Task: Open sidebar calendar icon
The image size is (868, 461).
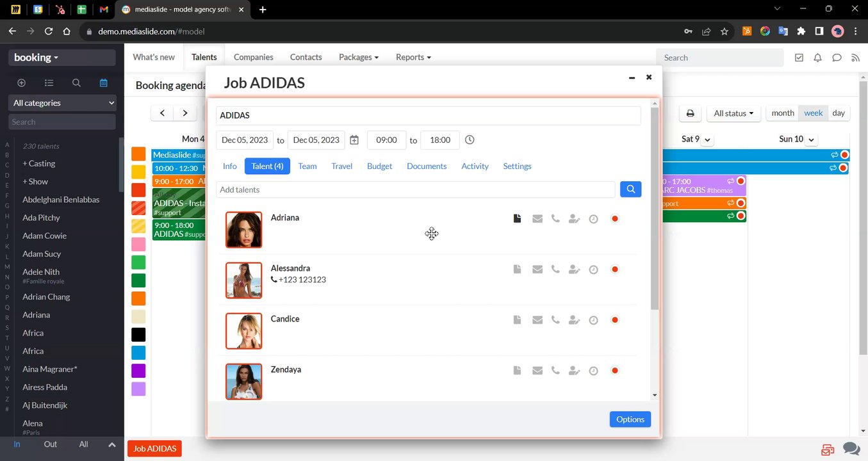Action: click(x=104, y=83)
